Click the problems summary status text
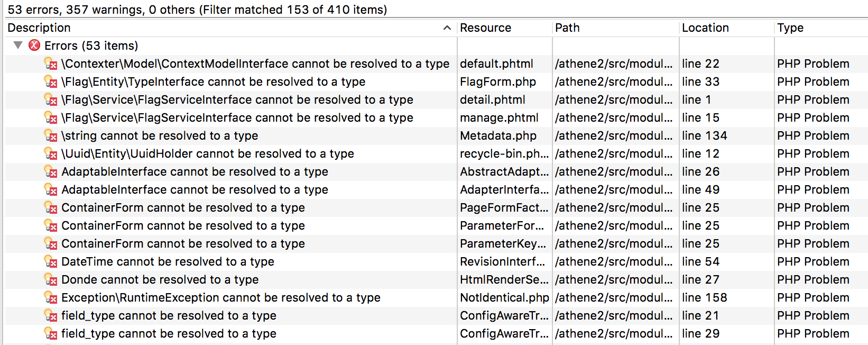The width and height of the screenshot is (868, 345). tap(197, 10)
